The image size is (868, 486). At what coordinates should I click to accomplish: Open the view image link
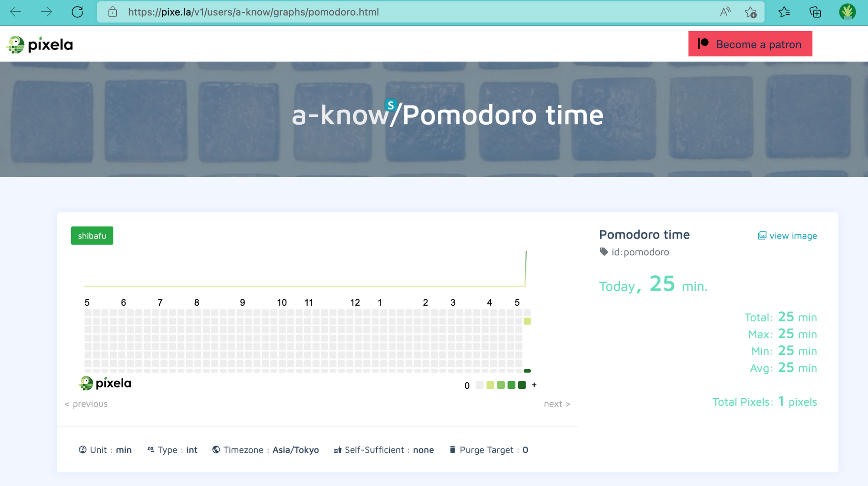pyautogui.click(x=787, y=235)
